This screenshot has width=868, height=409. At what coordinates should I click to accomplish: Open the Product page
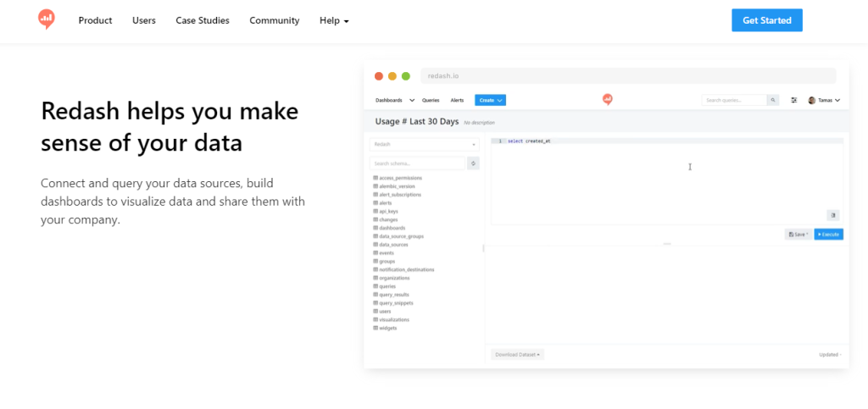pyautogui.click(x=95, y=20)
